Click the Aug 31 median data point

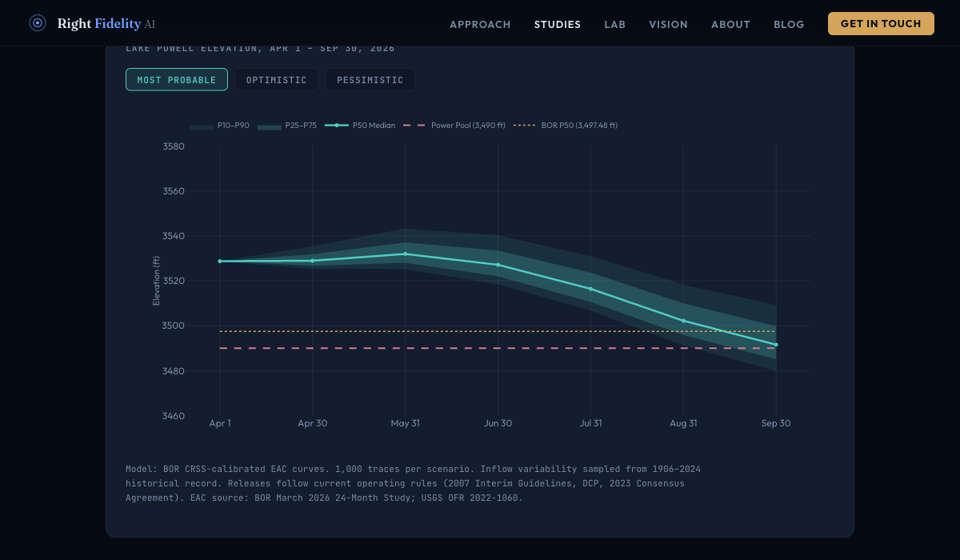[683, 321]
